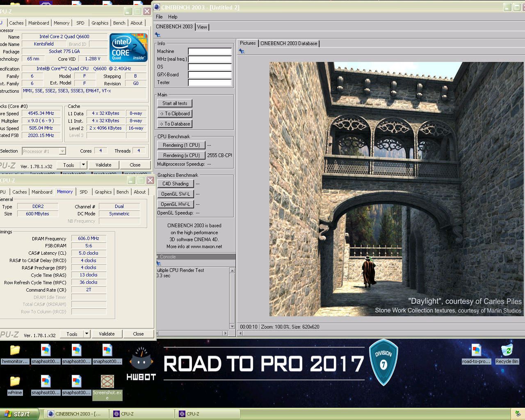Click console horizontal scrollbar right arrow
The height and width of the screenshot is (420, 525).
pos(225,333)
